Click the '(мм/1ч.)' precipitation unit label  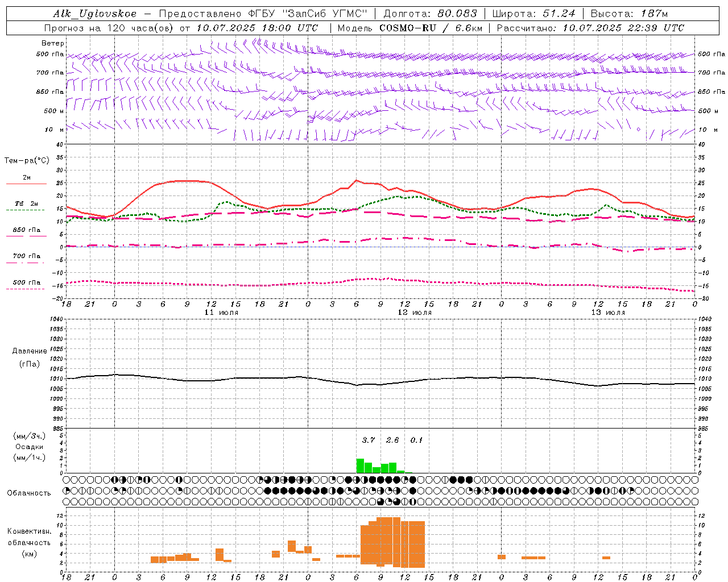coord(30,458)
